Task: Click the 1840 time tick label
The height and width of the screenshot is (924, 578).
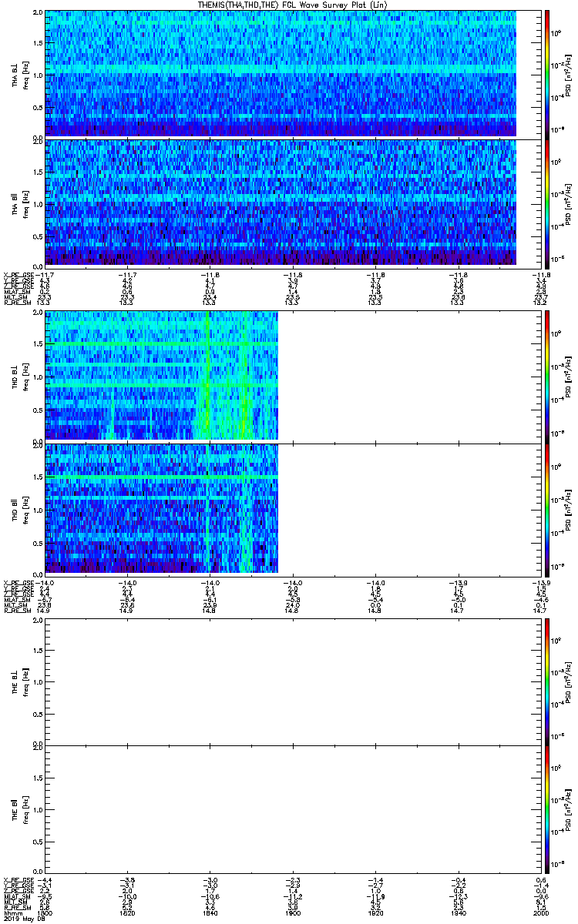Action: pos(210,912)
